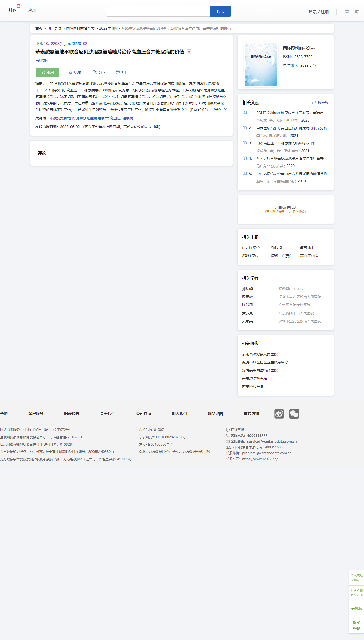Screen dimensions: 364x640
Task: Open related article 5 中西医结合治疗…价值分析
Action: point(291,174)
